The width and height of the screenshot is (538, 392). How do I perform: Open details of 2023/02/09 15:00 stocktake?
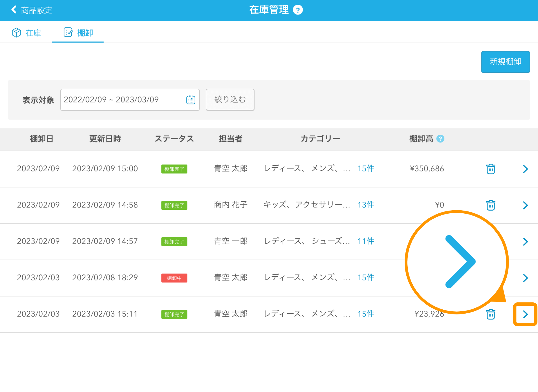click(525, 169)
